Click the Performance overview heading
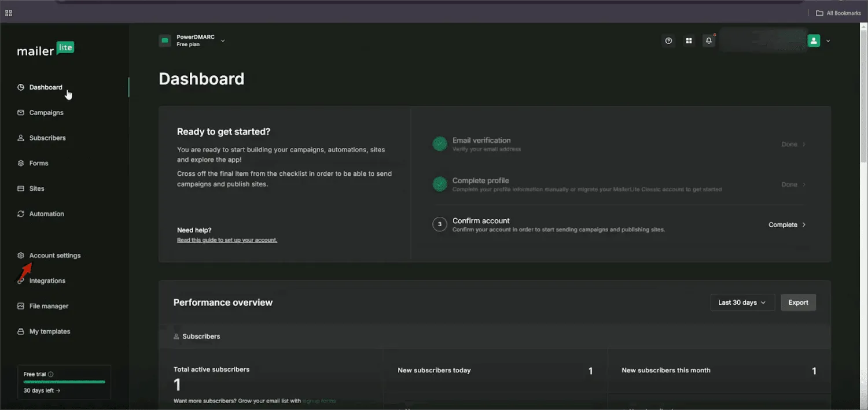Screen dimensions: 868x410 coord(223,302)
